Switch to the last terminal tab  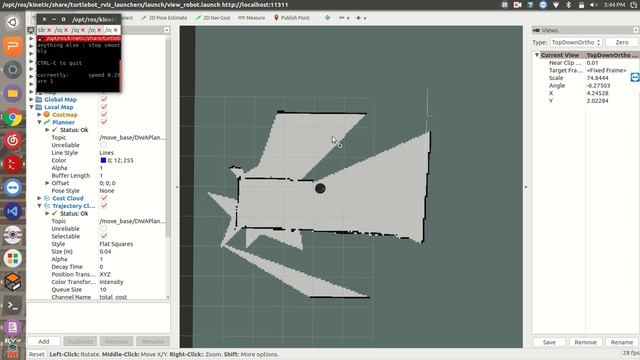(x=111, y=30)
